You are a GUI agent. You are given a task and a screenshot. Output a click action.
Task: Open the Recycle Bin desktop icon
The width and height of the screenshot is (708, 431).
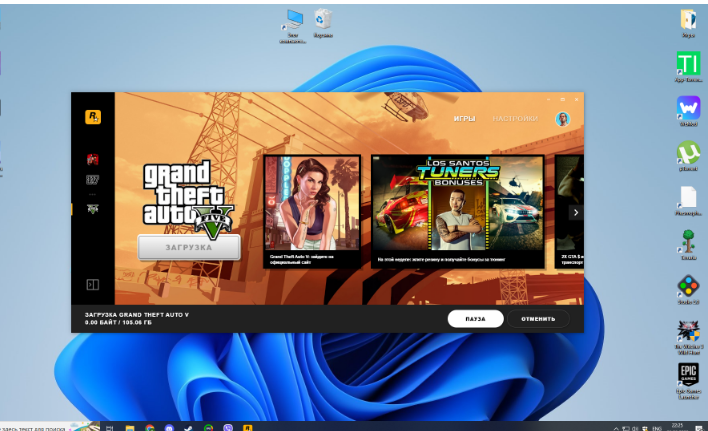323,23
